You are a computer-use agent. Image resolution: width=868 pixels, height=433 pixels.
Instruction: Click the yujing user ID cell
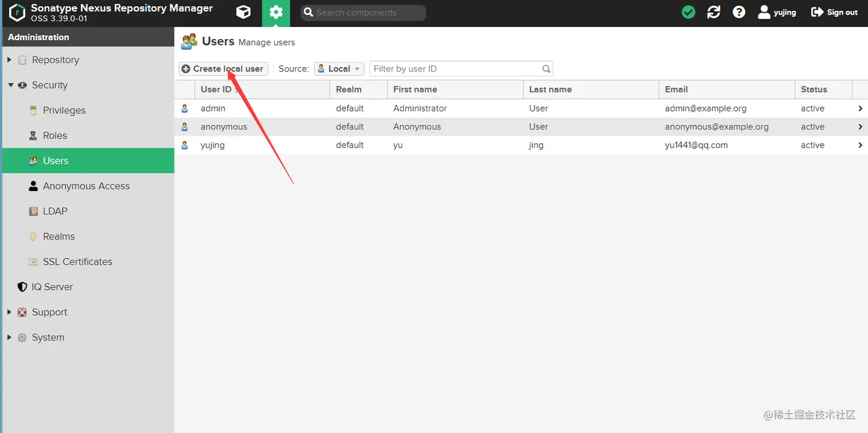point(212,145)
